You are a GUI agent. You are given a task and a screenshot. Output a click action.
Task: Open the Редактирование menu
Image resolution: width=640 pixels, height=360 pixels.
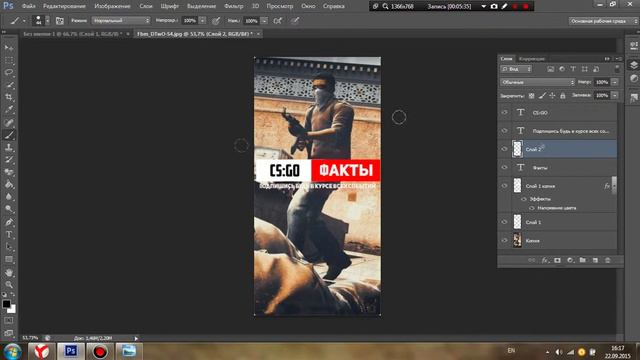point(64,6)
